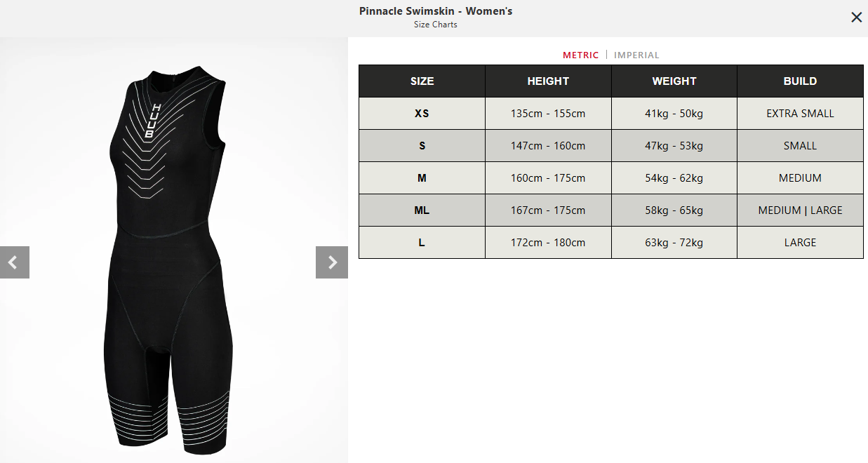Select the L size row label
This screenshot has width=868, height=463.
(x=422, y=243)
